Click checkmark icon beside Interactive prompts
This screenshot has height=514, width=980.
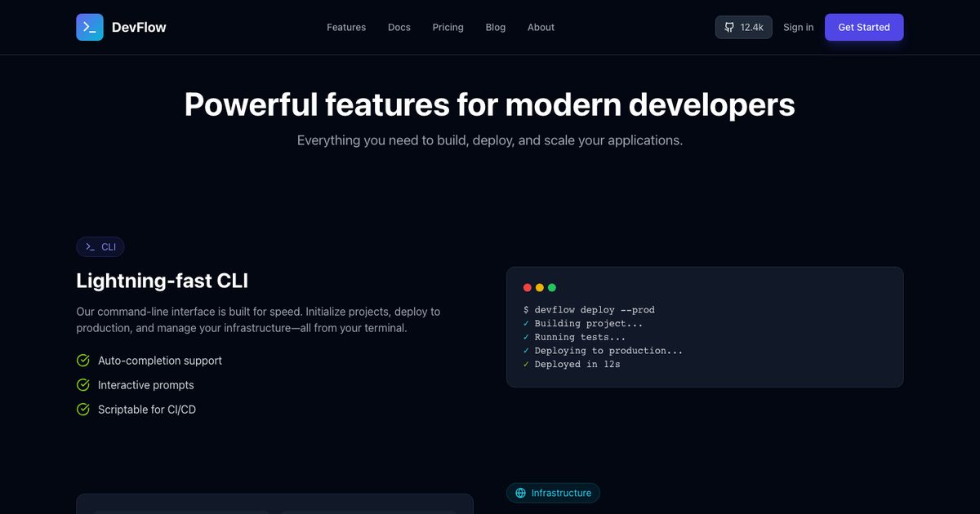pyautogui.click(x=83, y=385)
